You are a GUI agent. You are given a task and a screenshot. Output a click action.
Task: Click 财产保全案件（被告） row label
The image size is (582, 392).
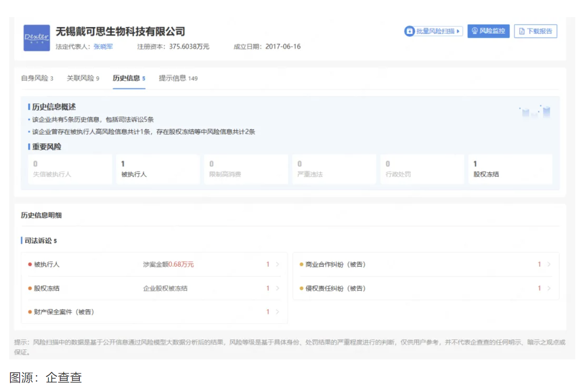[64, 312]
